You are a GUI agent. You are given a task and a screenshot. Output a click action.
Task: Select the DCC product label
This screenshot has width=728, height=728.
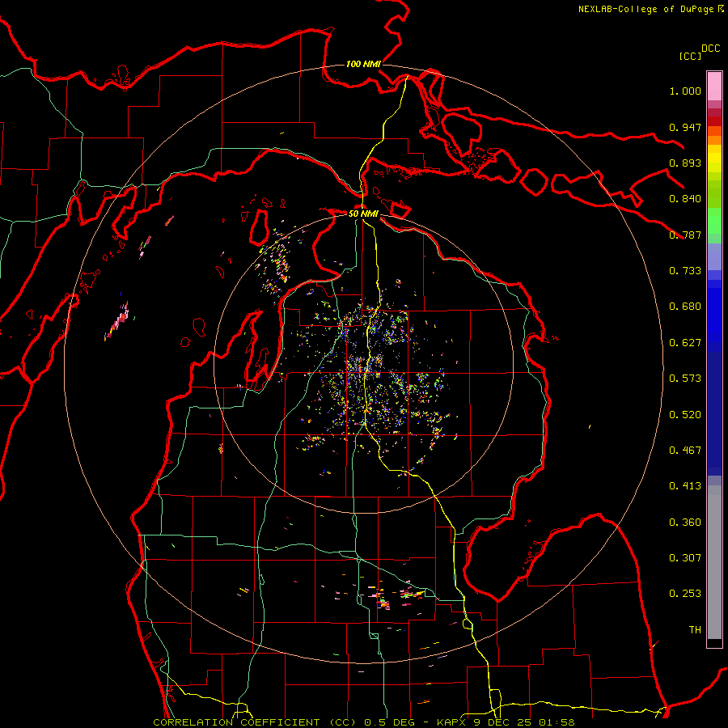tap(711, 49)
